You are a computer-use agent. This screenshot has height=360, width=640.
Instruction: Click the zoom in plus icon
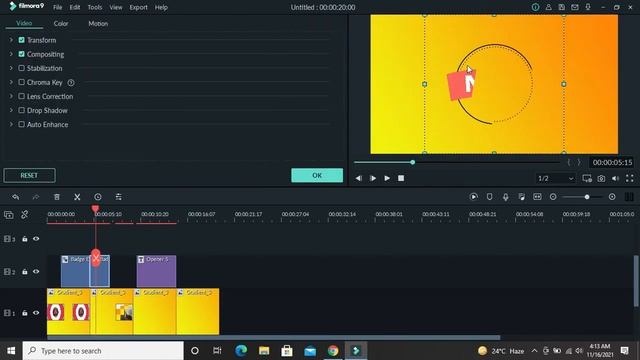[612, 197]
